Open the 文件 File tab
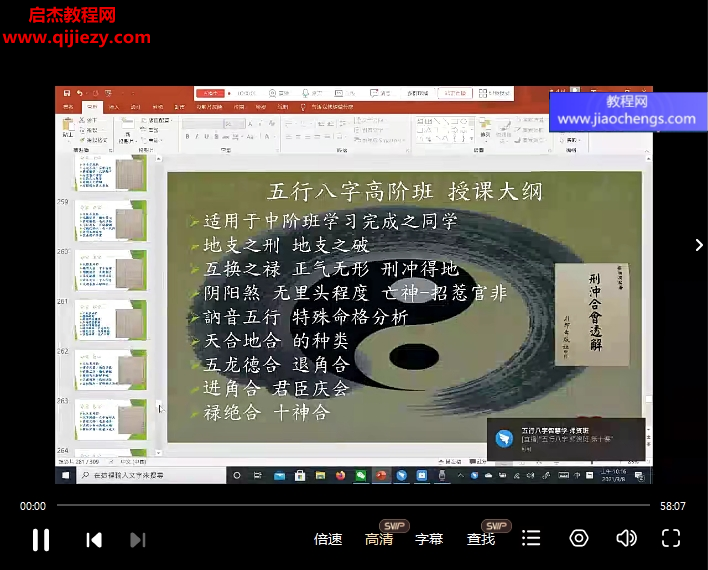Screen dimensions: 708x570 pos(68,107)
